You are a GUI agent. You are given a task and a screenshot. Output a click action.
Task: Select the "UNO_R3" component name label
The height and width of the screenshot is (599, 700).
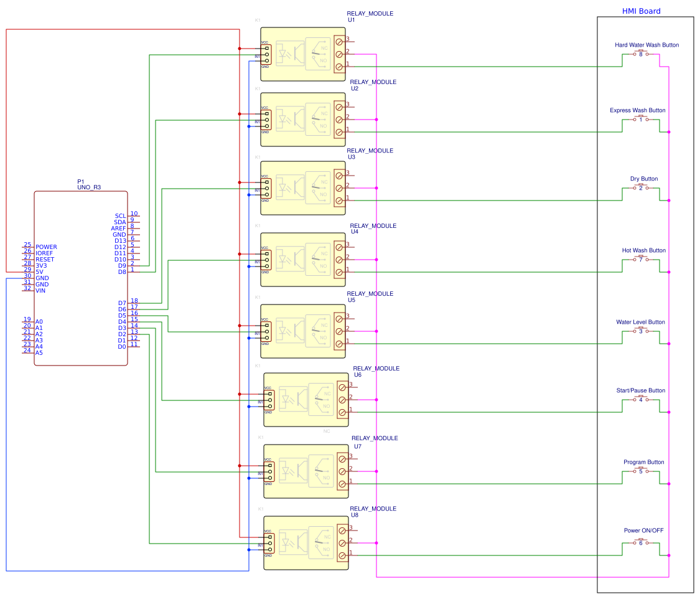89,187
